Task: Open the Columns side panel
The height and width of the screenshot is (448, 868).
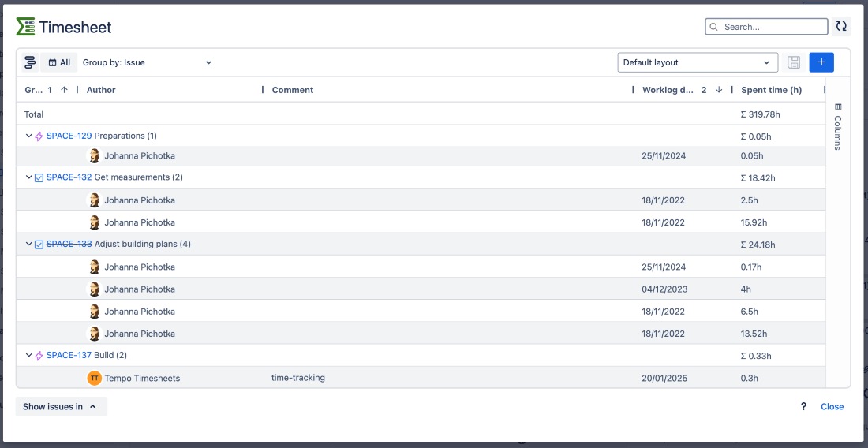Action: tap(837, 127)
